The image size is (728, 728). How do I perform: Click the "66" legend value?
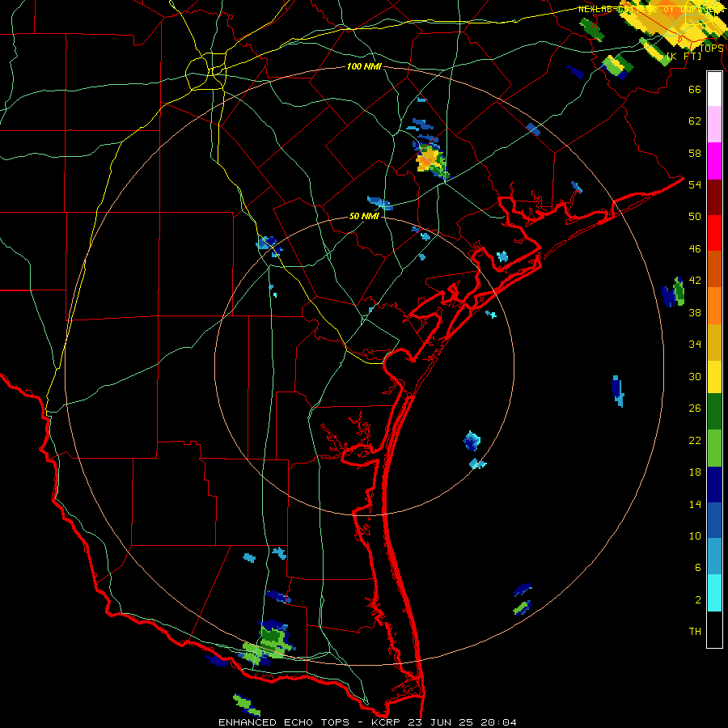tap(695, 89)
